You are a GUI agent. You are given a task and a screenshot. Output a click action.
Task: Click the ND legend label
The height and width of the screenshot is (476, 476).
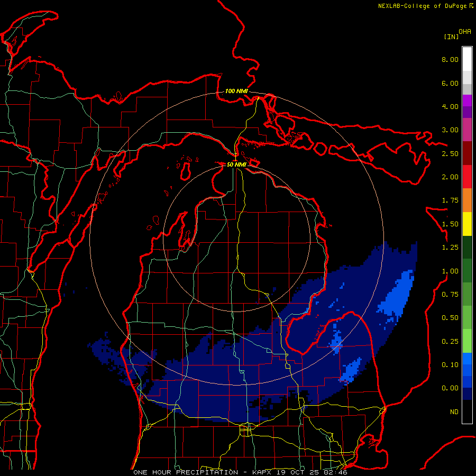[x=454, y=412]
